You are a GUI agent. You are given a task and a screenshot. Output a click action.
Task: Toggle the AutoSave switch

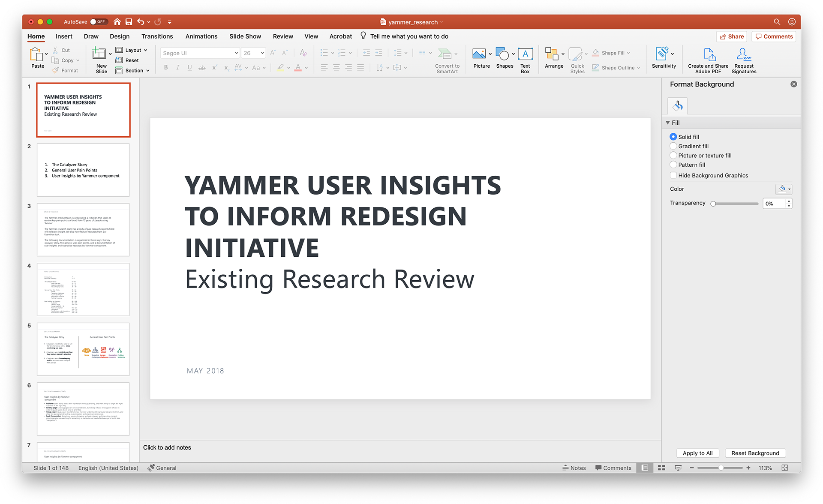point(99,22)
